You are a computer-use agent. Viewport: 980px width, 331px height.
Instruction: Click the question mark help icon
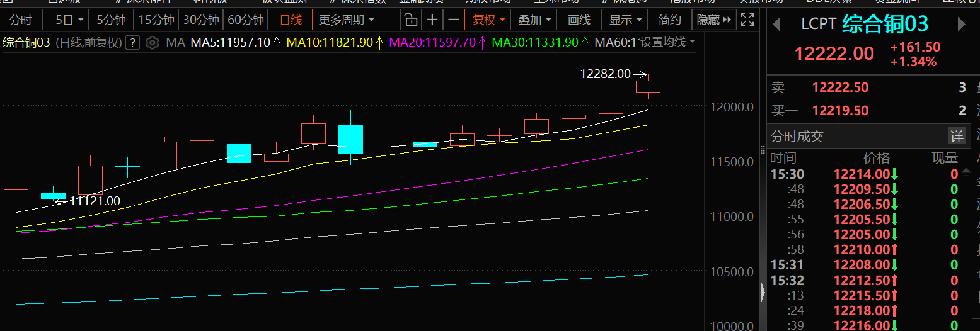click(x=132, y=43)
